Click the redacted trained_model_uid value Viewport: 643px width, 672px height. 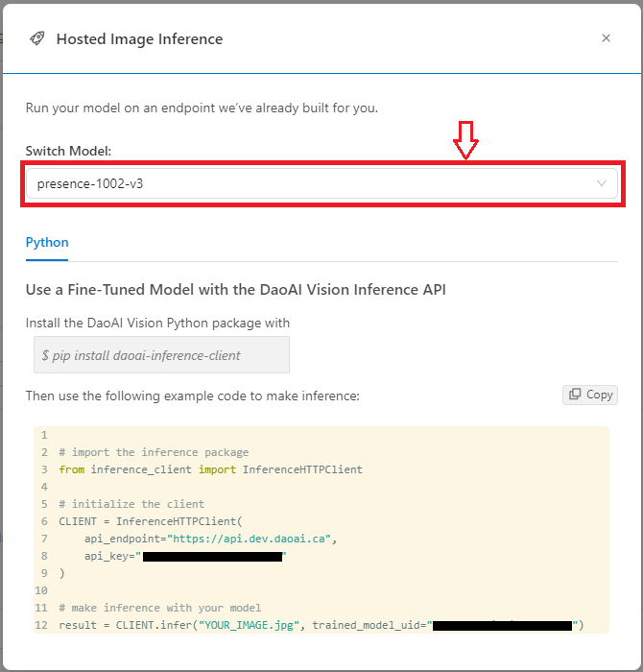pyautogui.click(x=502, y=625)
